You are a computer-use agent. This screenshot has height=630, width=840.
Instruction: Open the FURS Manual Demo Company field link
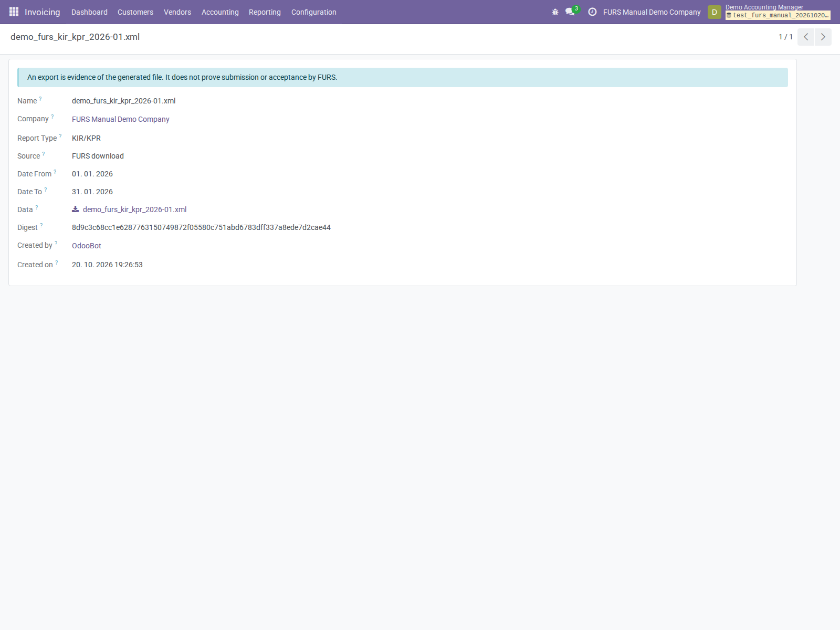[x=121, y=119]
